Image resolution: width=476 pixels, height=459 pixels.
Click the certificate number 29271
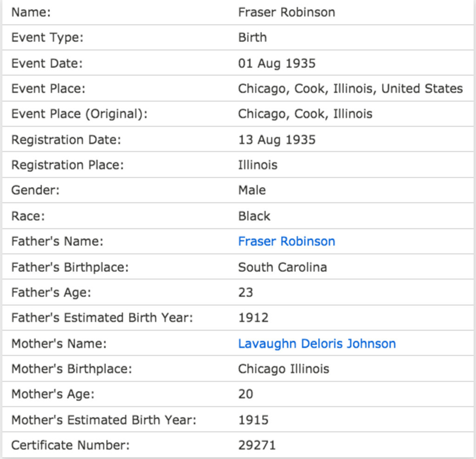point(257,445)
